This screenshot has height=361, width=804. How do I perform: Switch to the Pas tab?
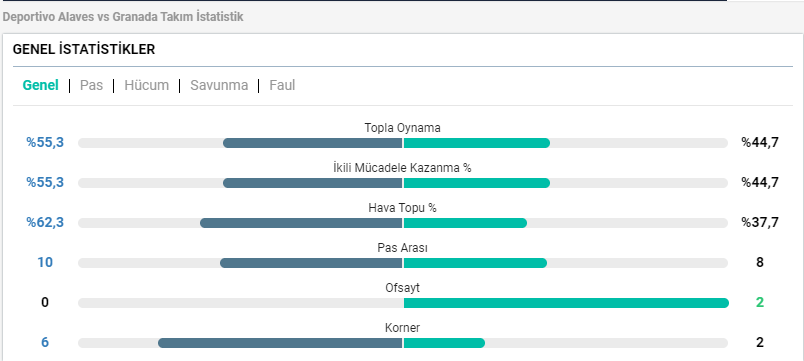(x=91, y=85)
